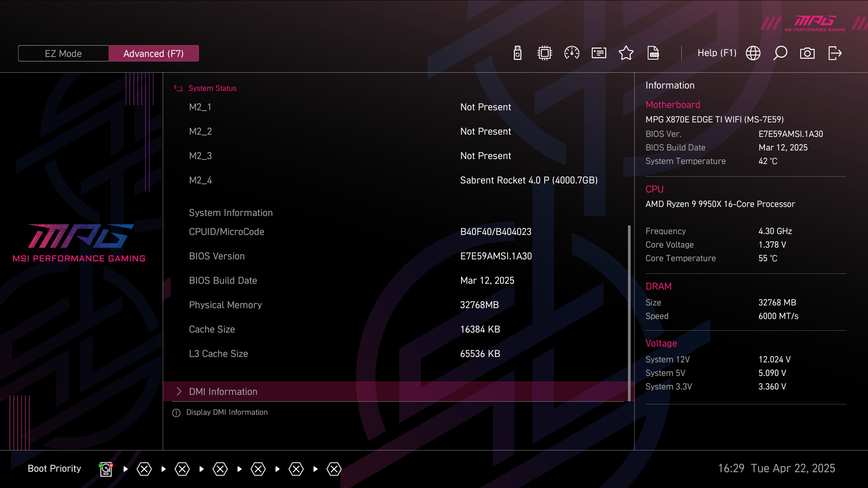Select the M2_2 row label
Viewport: 868px width, 488px height.
coord(200,131)
